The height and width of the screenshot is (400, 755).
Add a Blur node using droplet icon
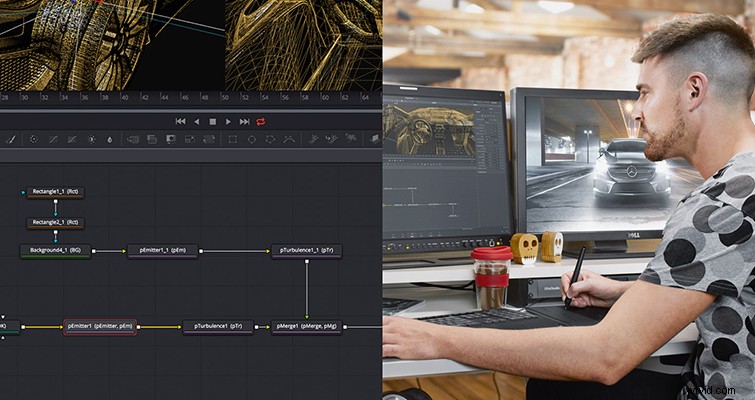pyautogui.click(x=110, y=140)
